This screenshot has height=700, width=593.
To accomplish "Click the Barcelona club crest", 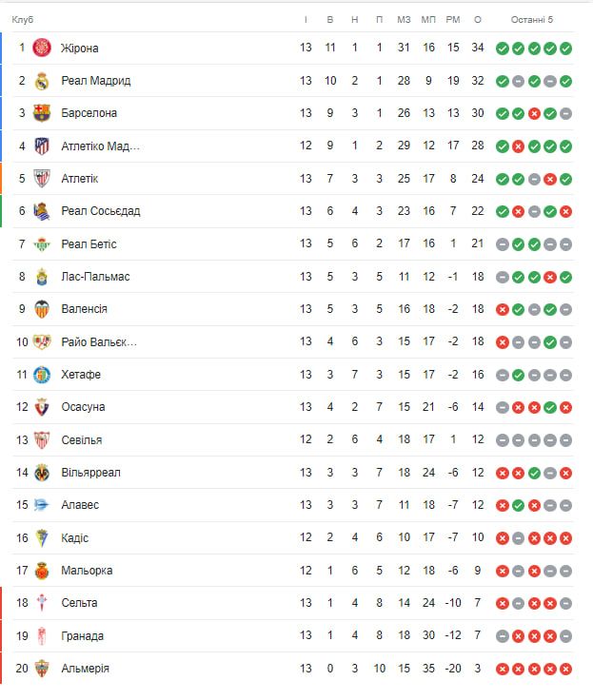I will point(42,113).
